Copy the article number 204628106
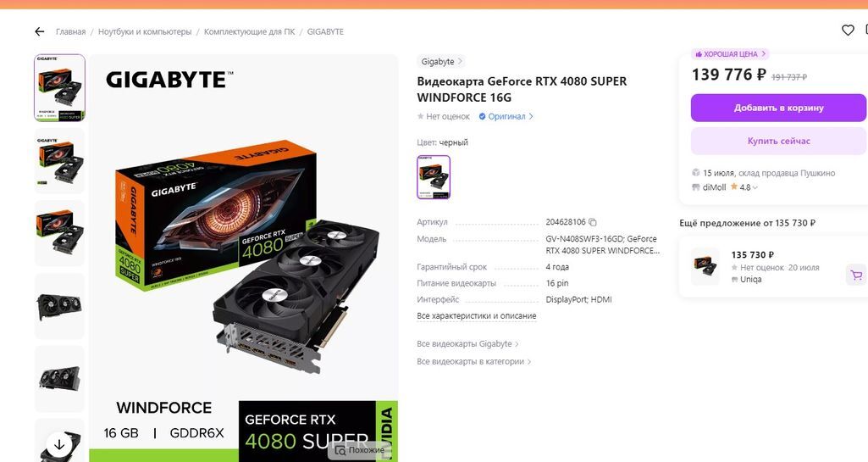This screenshot has width=868, height=462. (592, 222)
